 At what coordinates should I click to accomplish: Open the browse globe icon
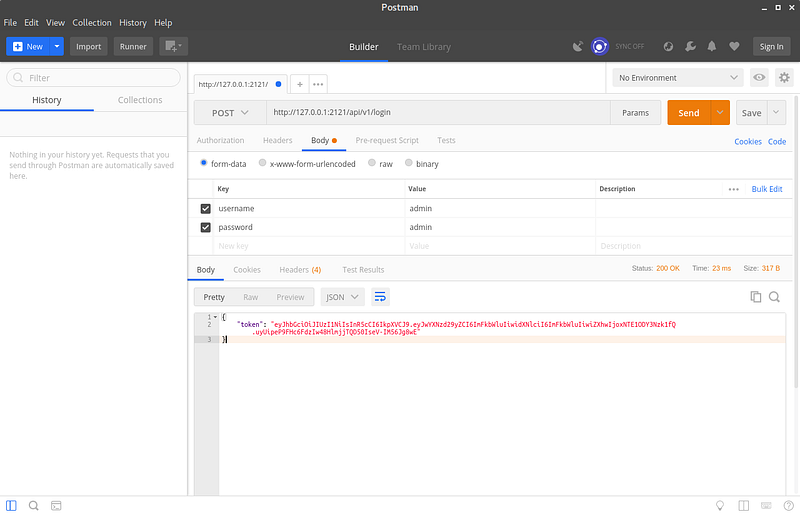(668, 46)
